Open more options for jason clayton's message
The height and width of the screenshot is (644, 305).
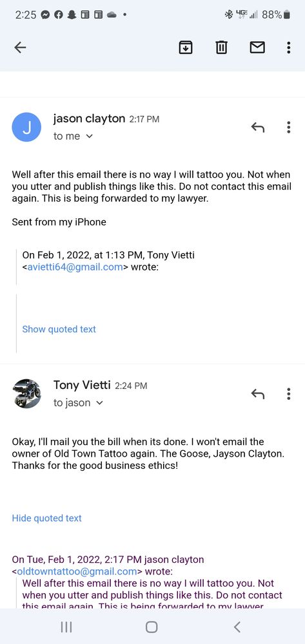coord(289,128)
